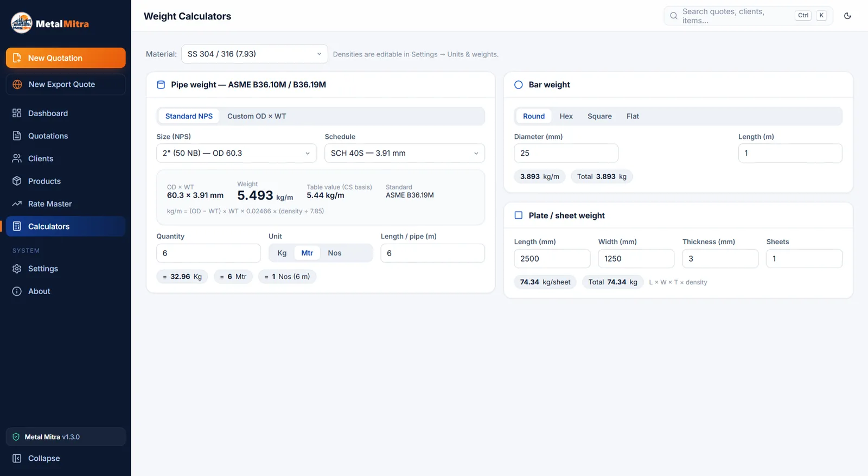The height and width of the screenshot is (476, 868).
Task: Open Material density dropdown
Action: point(254,54)
